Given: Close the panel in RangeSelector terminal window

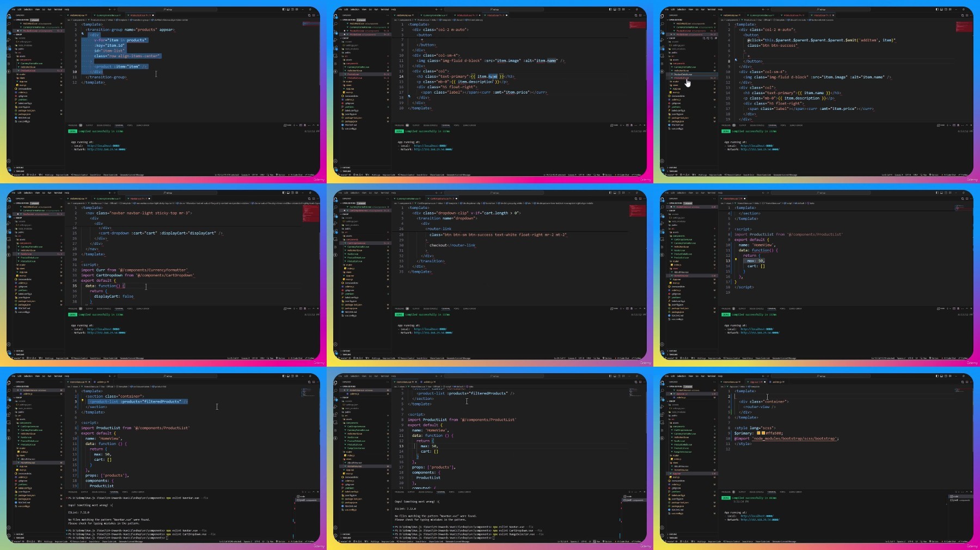Looking at the screenshot, I should point(645,492).
